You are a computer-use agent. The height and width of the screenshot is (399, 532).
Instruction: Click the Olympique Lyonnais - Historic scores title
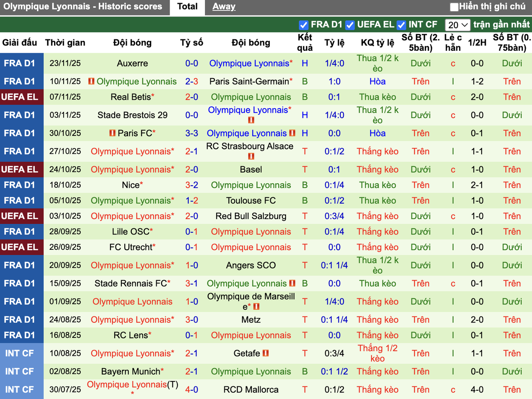point(83,7)
